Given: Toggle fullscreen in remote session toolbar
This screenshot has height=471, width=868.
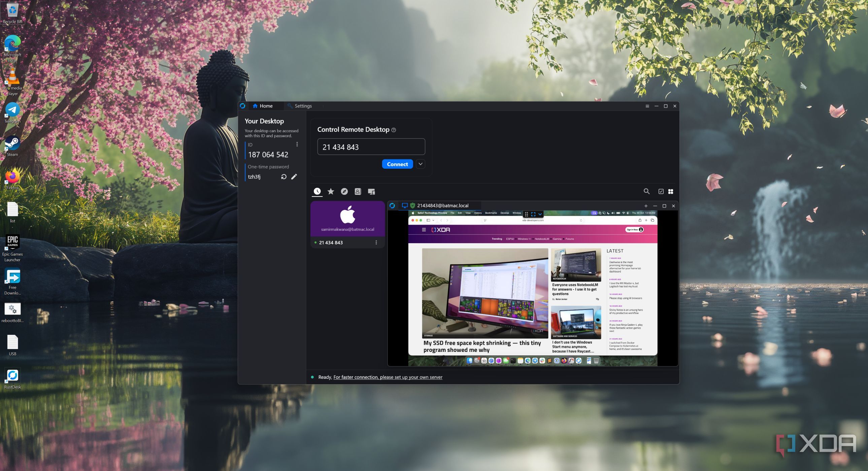Looking at the screenshot, I should click(x=533, y=214).
